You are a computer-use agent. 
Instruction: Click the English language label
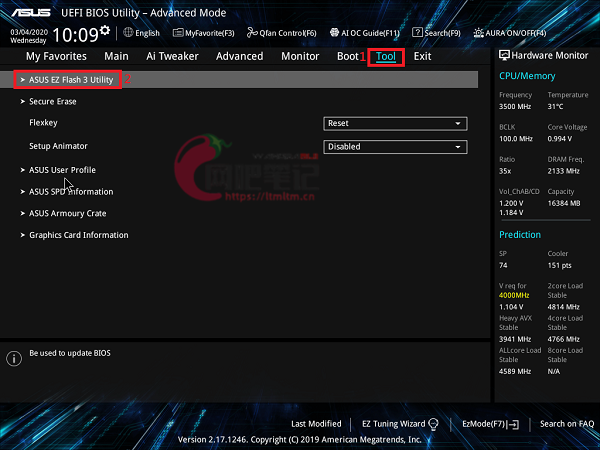pos(147,33)
